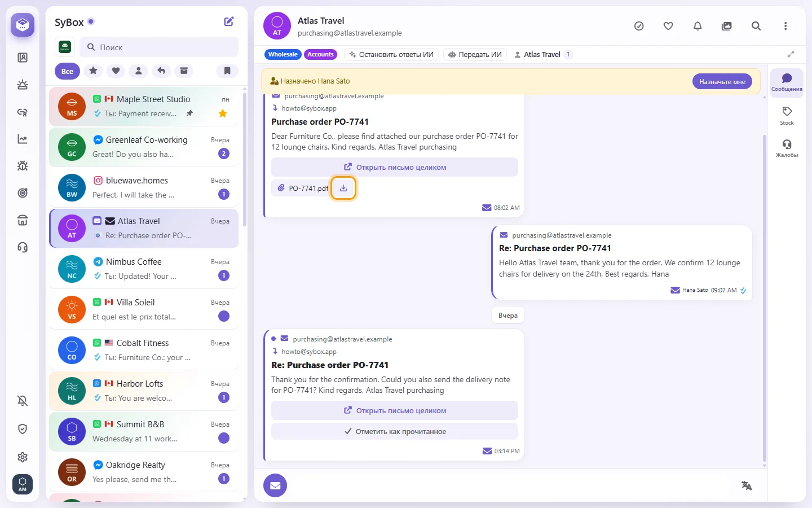Open contacts book in left sidebar
Screen dimensions: 812x508
click(x=23, y=58)
